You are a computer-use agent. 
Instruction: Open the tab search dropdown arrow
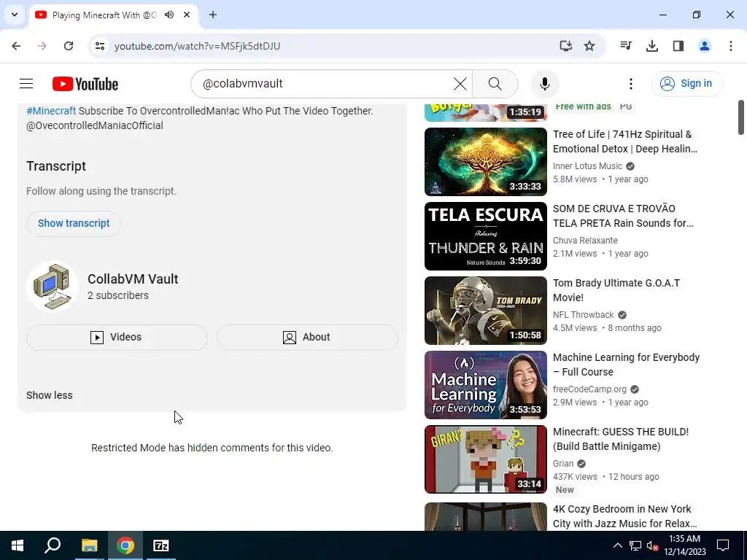[15, 15]
